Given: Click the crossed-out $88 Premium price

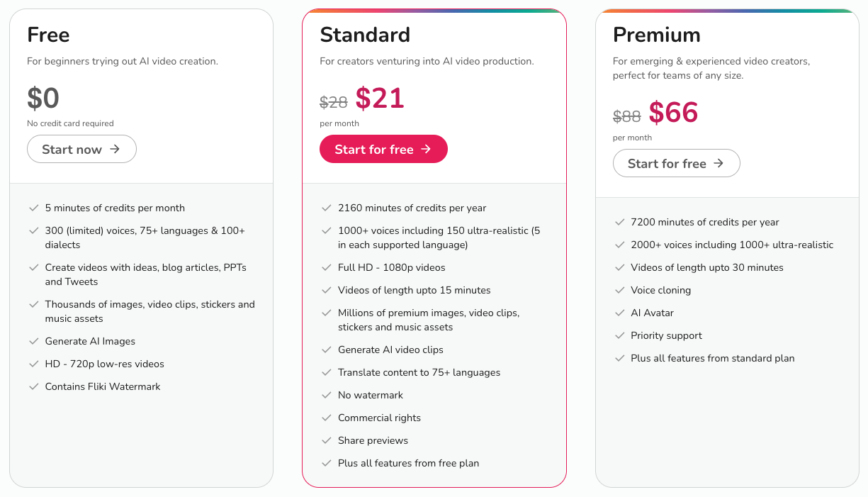Looking at the screenshot, I should click(x=626, y=116).
